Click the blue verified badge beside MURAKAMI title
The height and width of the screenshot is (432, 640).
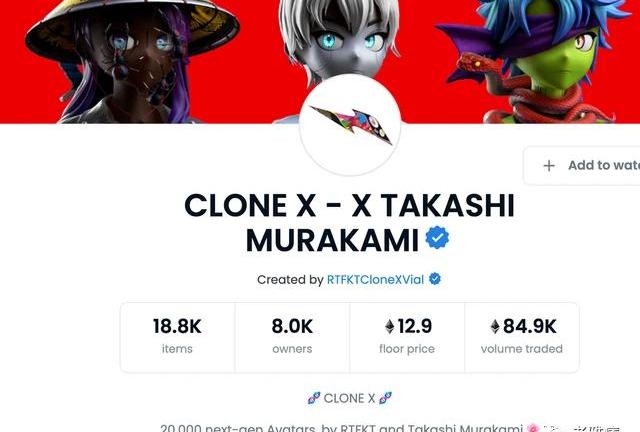click(437, 238)
